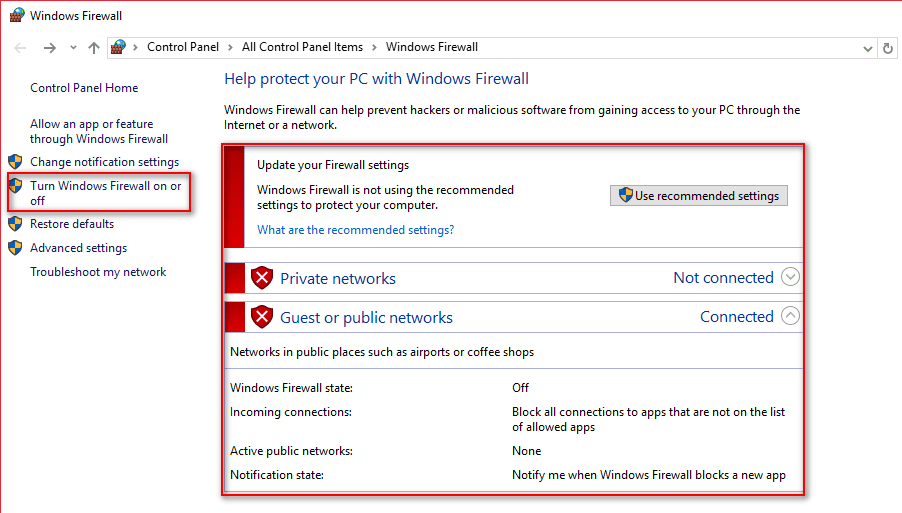Click the Update your Firewall settings heading

[x=333, y=165]
